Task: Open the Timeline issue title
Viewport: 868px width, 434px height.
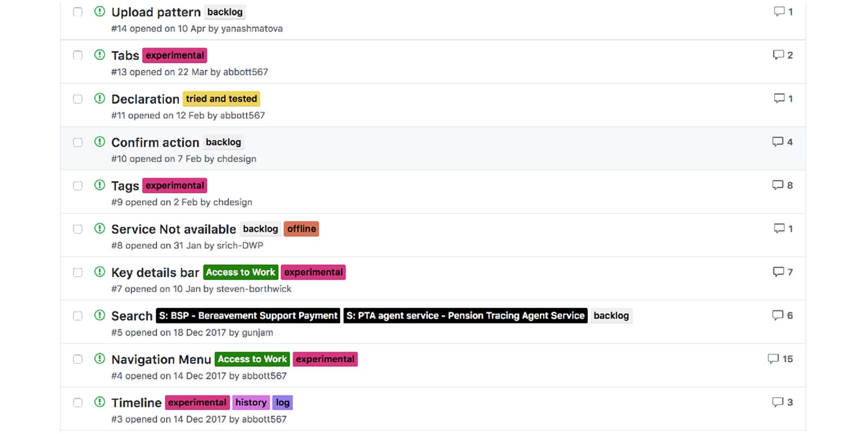Action: pos(136,403)
